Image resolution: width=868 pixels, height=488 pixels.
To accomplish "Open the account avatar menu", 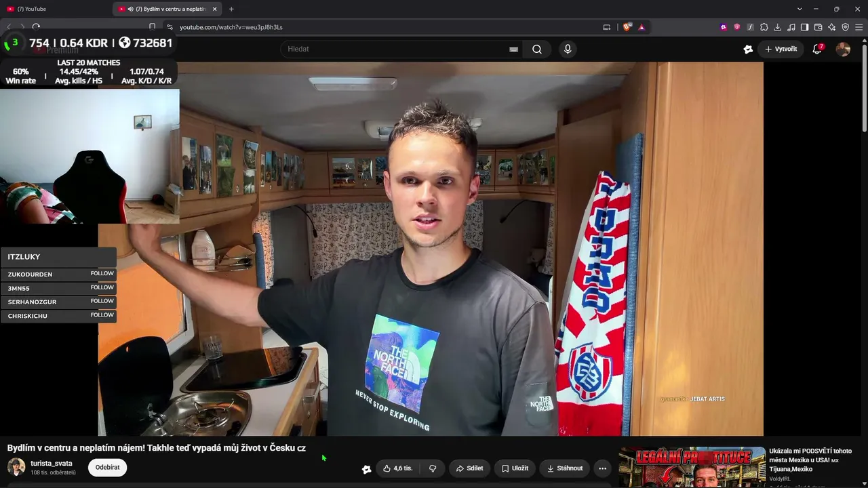I will click(x=843, y=49).
